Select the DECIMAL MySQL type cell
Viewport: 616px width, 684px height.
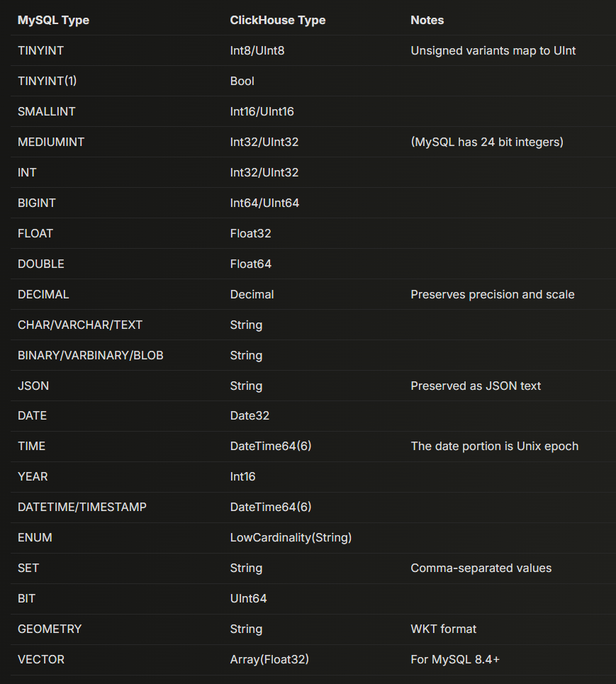(x=43, y=294)
